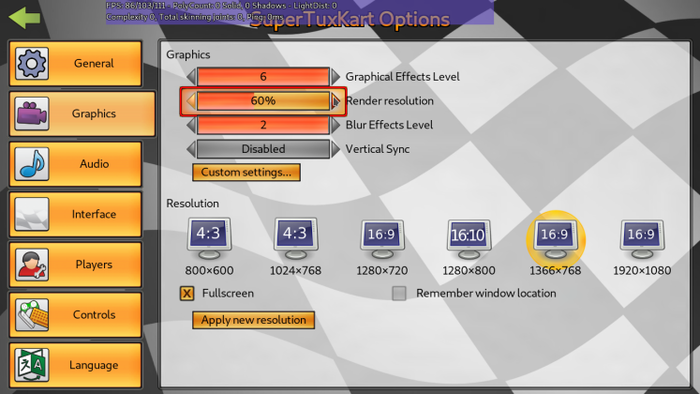Click the Custom settings... button
This screenshot has width=700, height=394.
tap(246, 172)
